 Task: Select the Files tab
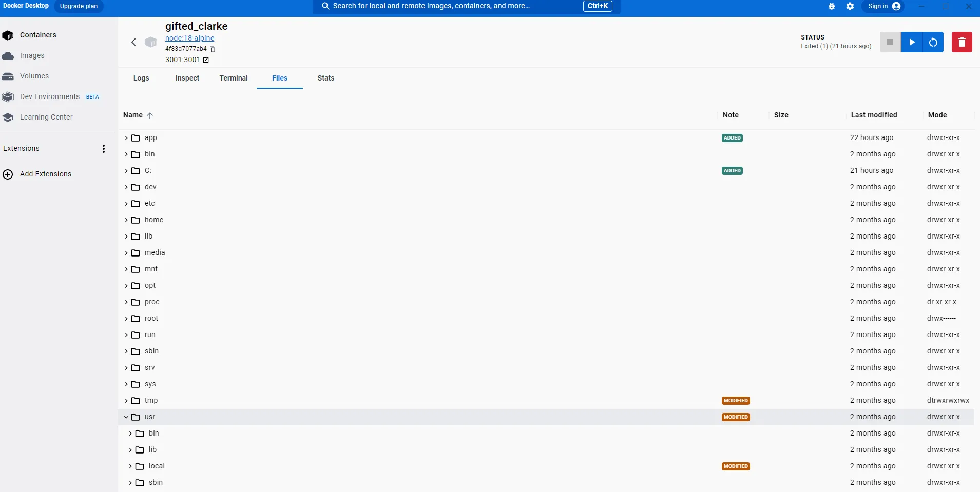pos(280,78)
